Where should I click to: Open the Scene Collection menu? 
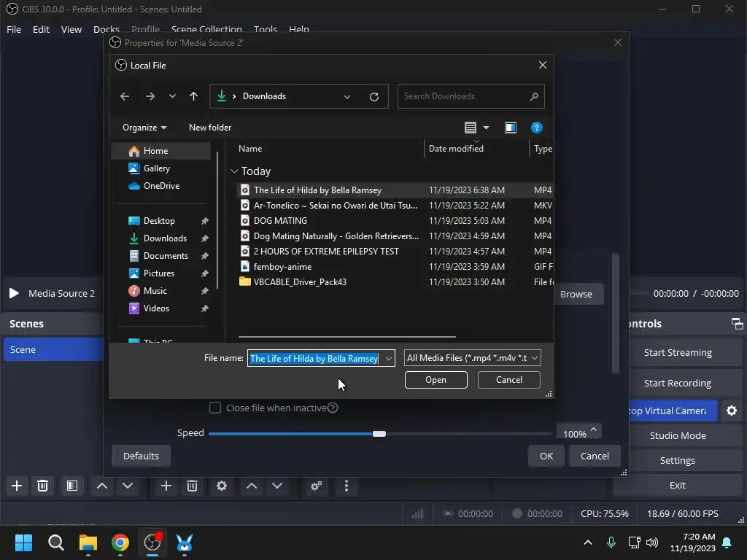(206, 29)
